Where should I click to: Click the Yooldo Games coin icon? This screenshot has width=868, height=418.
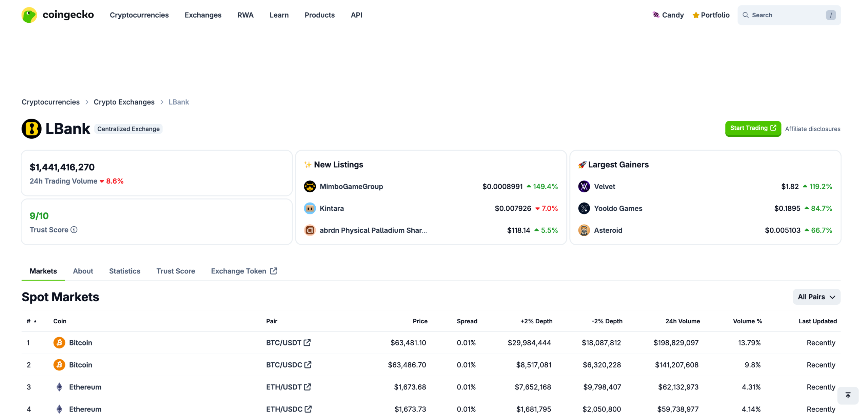coord(584,208)
